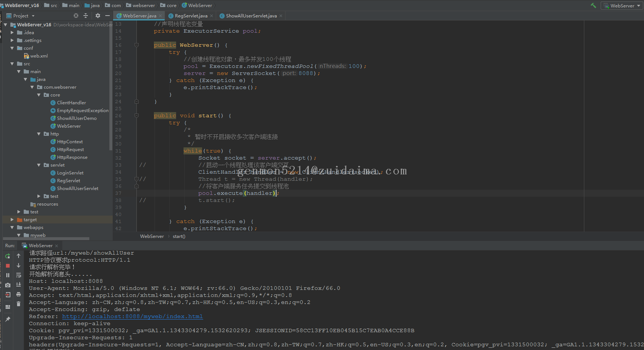Switch to ShowAllUserServlet.java editor tab
This screenshot has height=350, width=644.
tap(251, 16)
